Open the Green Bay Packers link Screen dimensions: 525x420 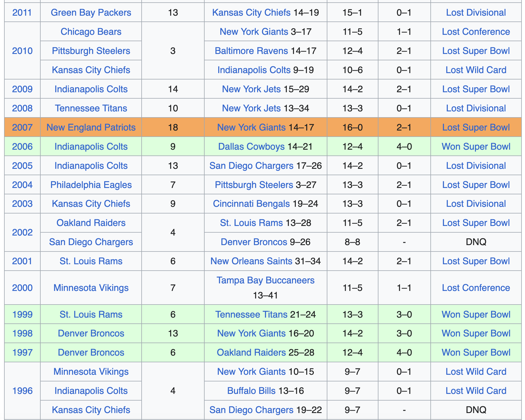(91, 12)
